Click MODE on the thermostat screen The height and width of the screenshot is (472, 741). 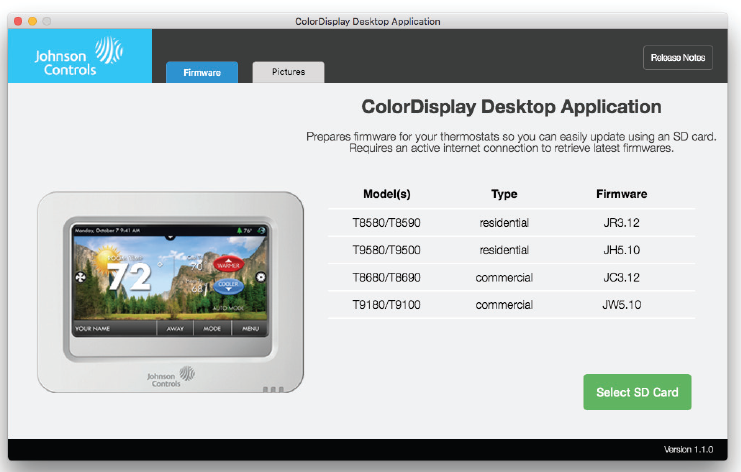click(x=212, y=328)
